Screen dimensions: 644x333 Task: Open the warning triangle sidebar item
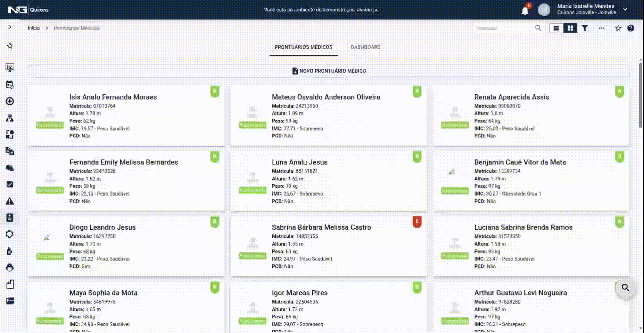[10, 201]
